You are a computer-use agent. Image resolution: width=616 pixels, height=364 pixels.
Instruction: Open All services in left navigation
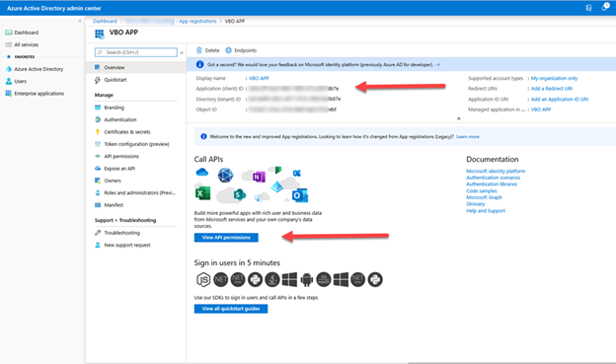pos(27,44)
